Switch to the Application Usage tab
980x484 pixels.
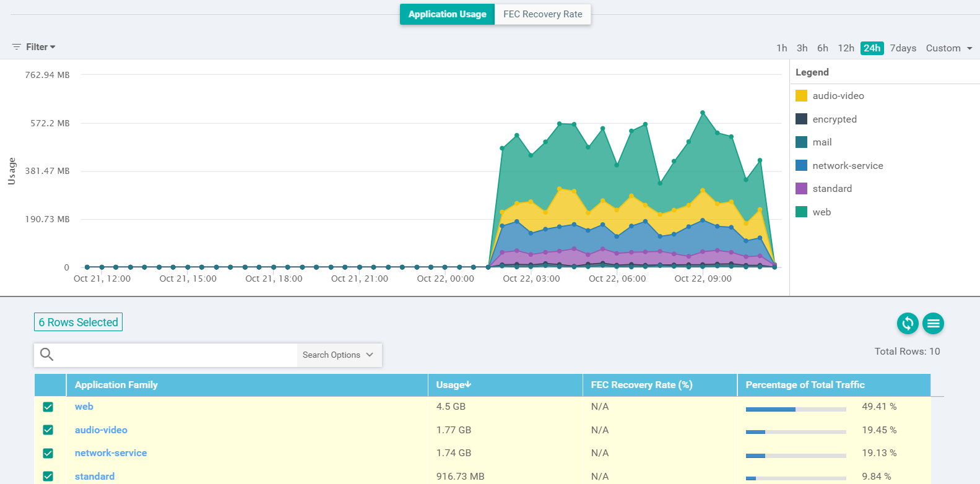447,14
